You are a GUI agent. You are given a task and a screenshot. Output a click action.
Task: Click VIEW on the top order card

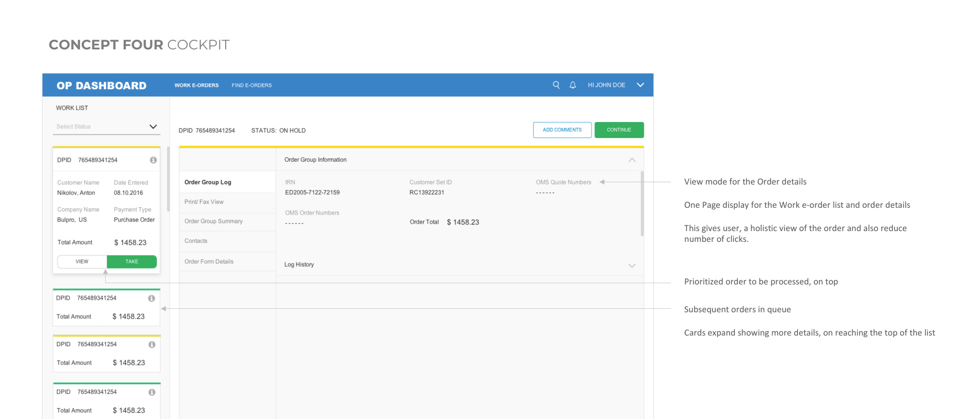tap(82, 262)
